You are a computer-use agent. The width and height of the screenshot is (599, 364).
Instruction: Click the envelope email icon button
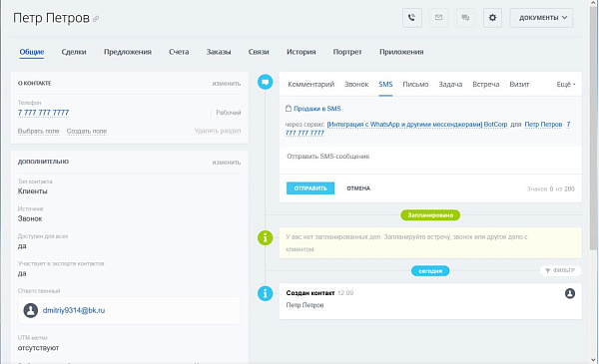pos(438,18)
